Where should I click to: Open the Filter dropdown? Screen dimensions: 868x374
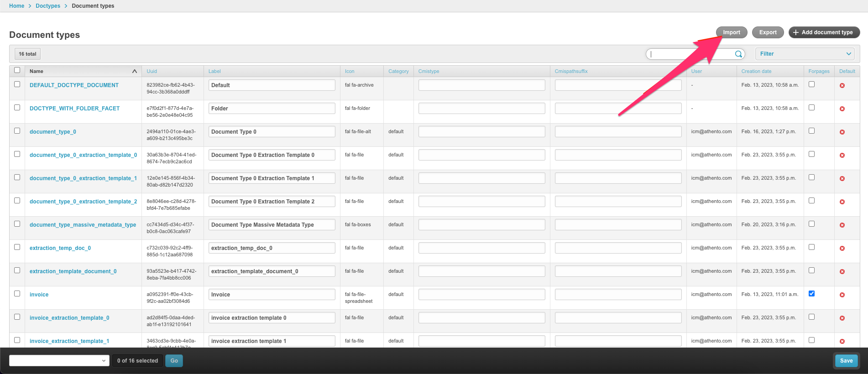click(805, 54)
